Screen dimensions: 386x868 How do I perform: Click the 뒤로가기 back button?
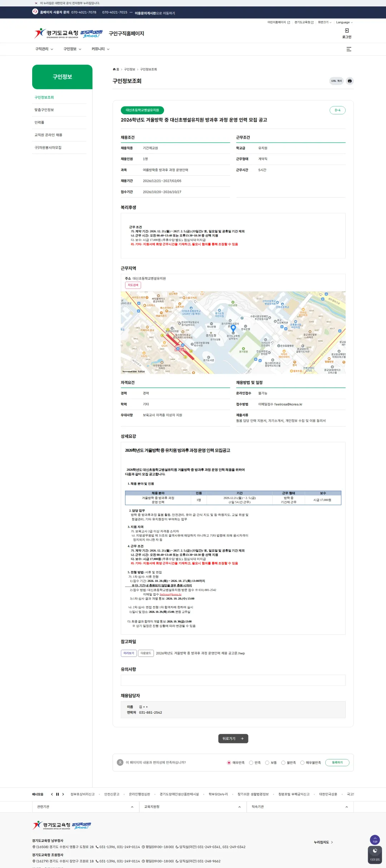point(233,739)
